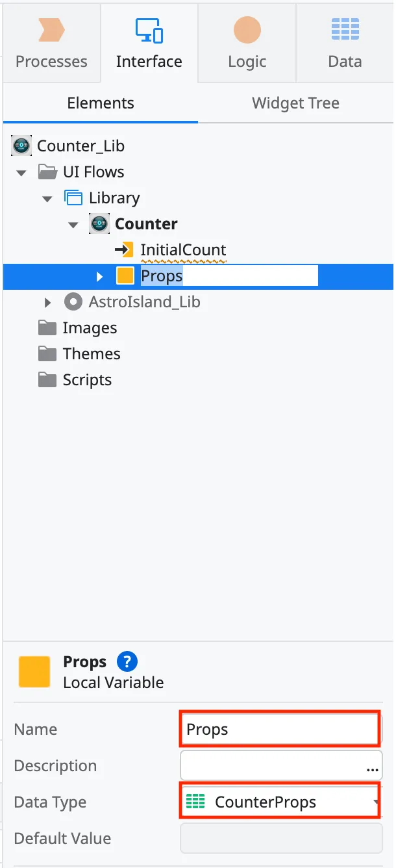Expand the Props variable children

point(99,275)
